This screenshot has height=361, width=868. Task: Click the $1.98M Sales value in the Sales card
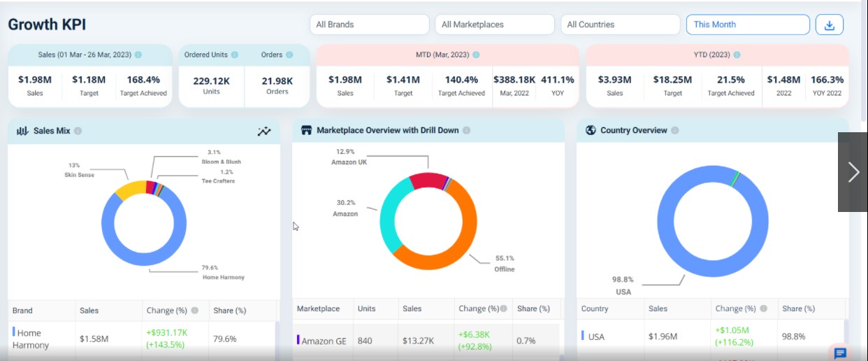coord(35,79)
